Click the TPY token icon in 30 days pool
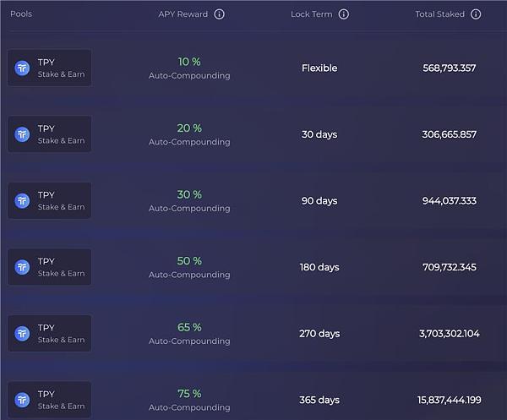This screenshot has width=507, height=420. (23, 134)
